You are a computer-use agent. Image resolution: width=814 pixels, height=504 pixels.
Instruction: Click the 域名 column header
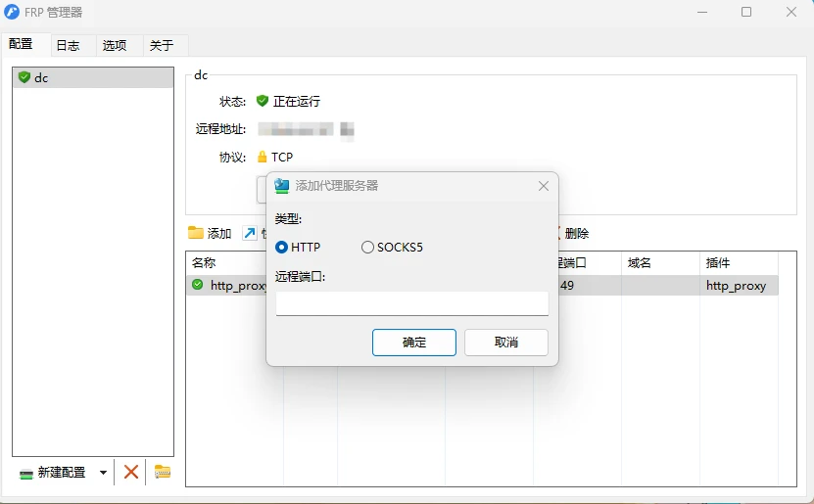click(660, 263)
